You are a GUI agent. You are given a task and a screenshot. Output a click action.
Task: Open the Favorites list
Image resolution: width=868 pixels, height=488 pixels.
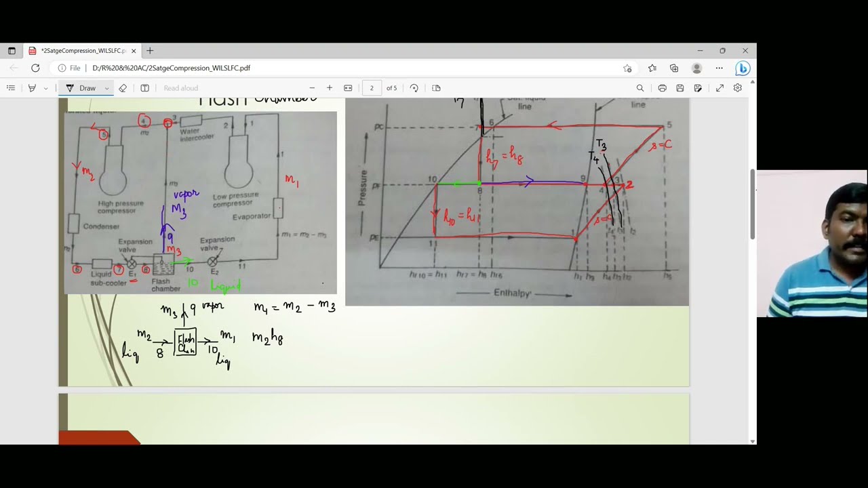click(x=652, y=68)
